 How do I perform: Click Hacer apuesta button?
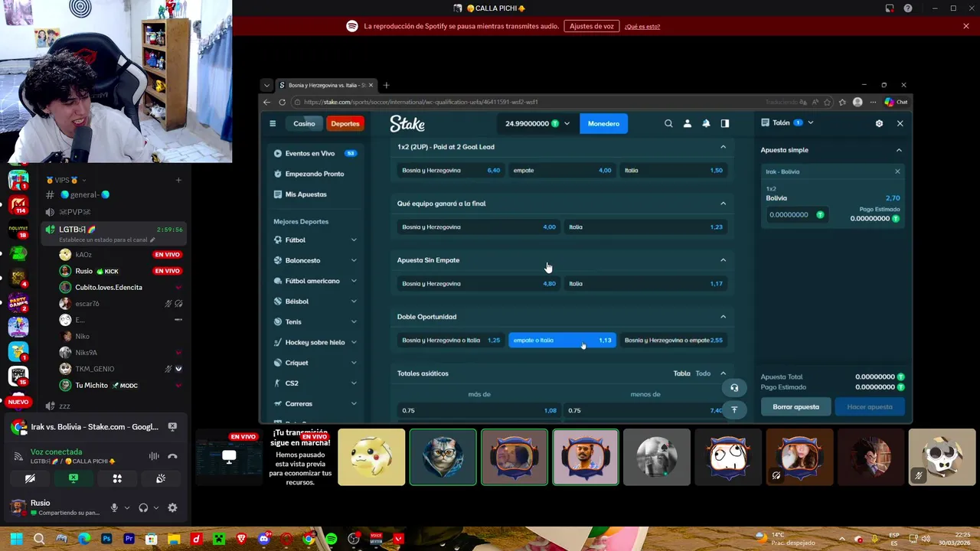tap(870, 407)
